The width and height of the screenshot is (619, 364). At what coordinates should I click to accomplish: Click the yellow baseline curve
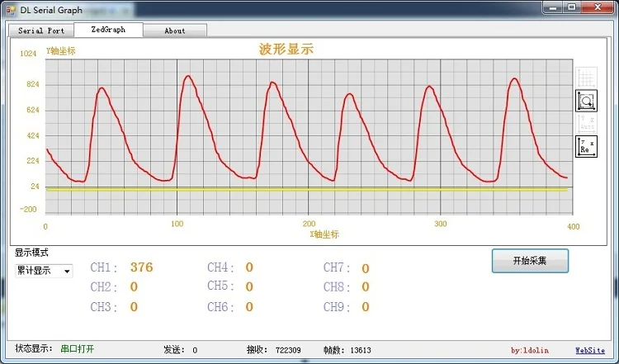307,190
